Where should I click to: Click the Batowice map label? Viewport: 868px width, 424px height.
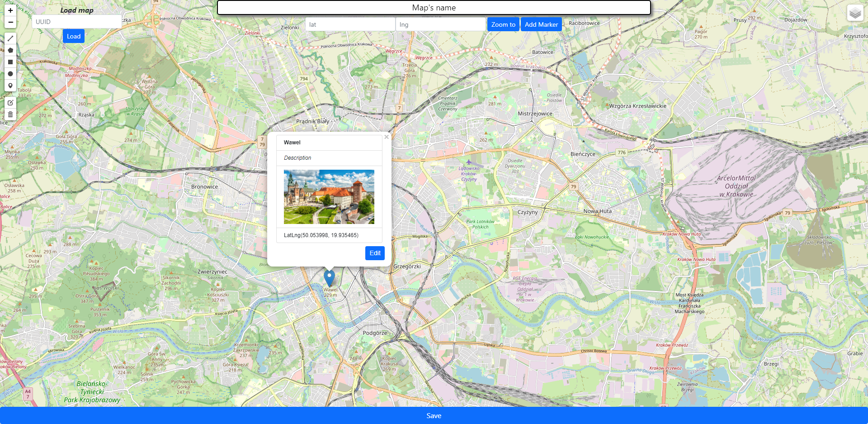(542, 52)
